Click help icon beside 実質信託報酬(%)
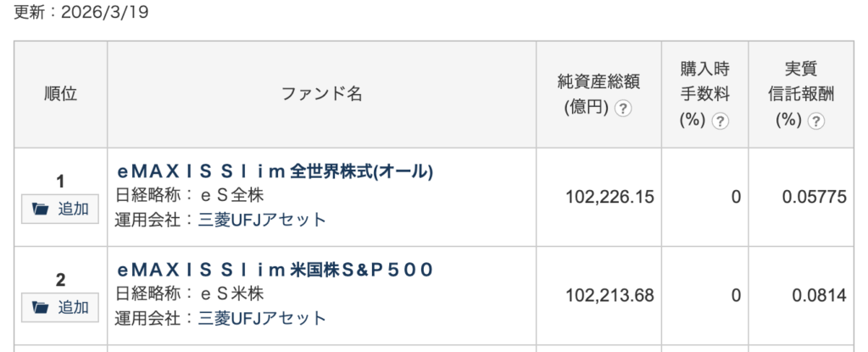Viewport: 868px width, 352px height. pos(815,120)
